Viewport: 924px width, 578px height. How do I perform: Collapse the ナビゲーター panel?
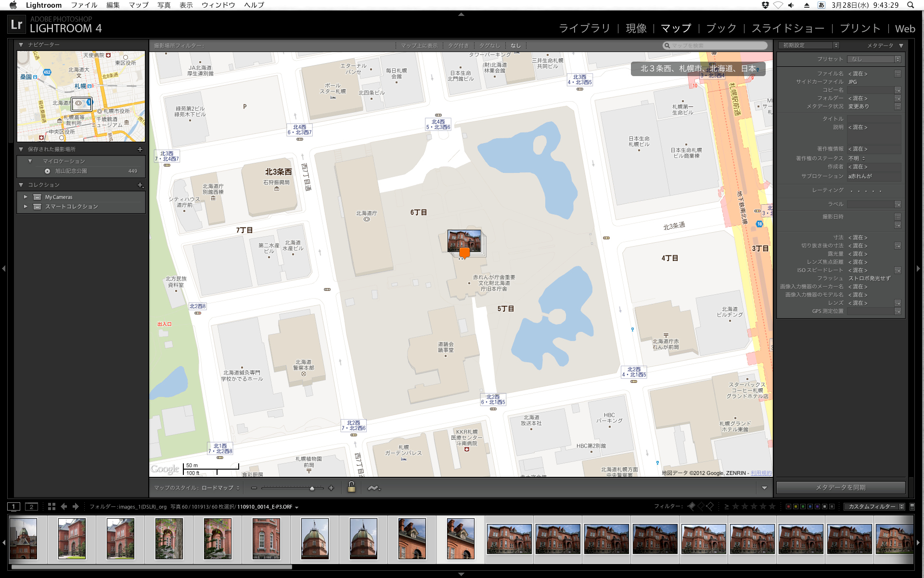(x=21, y=45)
